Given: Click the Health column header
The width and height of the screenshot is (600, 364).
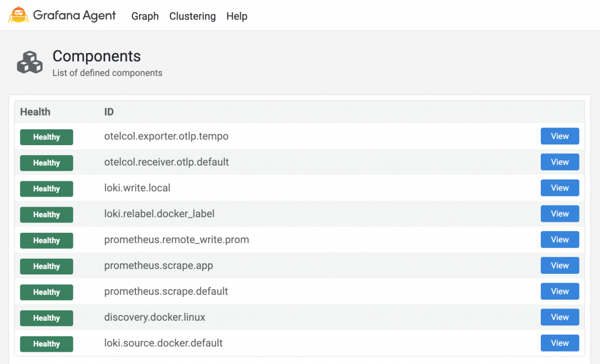Looking at the screenshot, I should click(35, 112).
